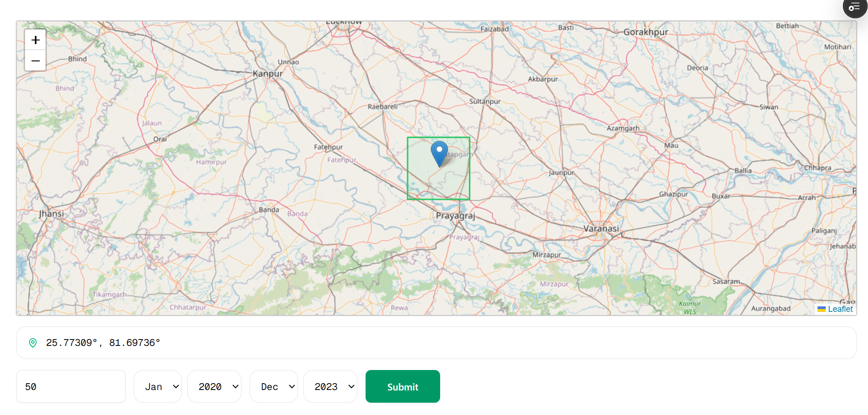Click the Ukraine flag icon near Leaflet

point(821,309)
